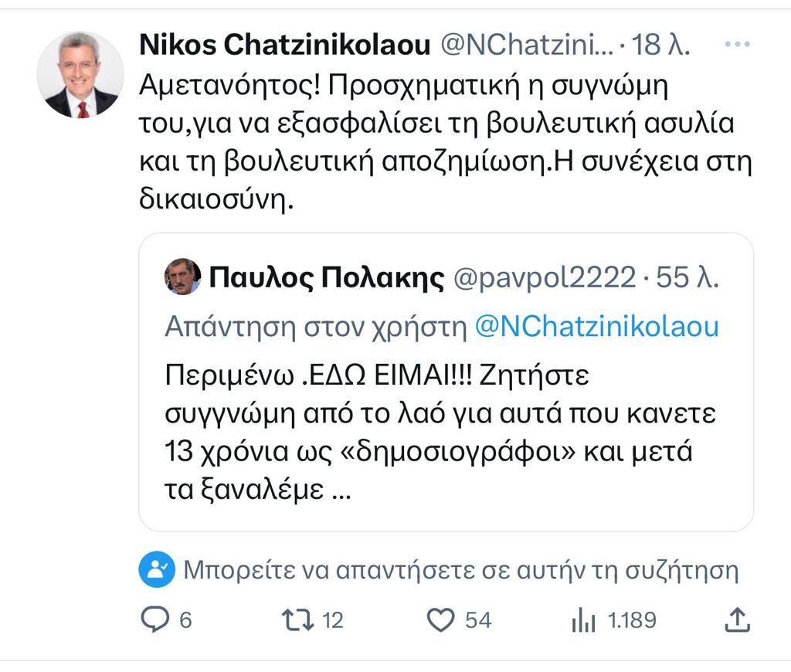Click the Nikos Chatzinikolaou display name
Screen dimensions: 791x672
(284, 46)
